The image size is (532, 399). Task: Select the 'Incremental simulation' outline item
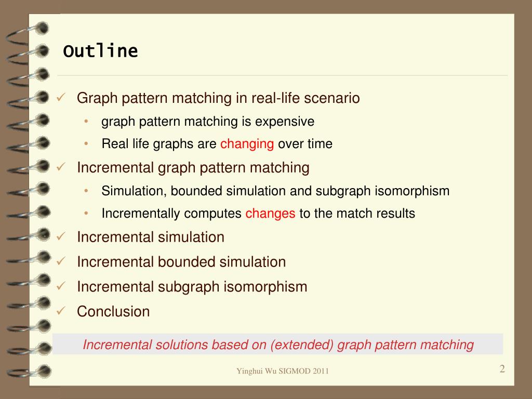click(151, 237)
